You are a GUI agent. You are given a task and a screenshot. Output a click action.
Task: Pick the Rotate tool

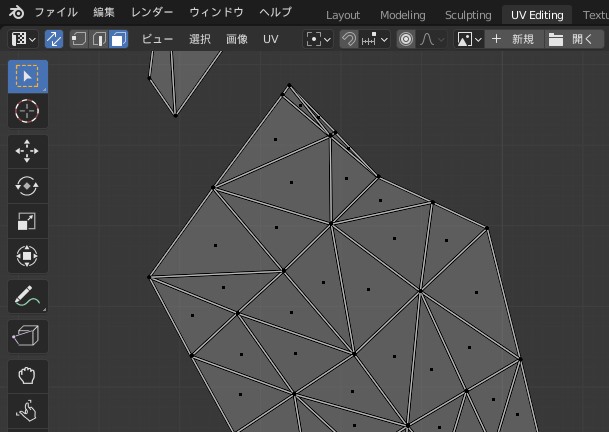click(27, 187)
